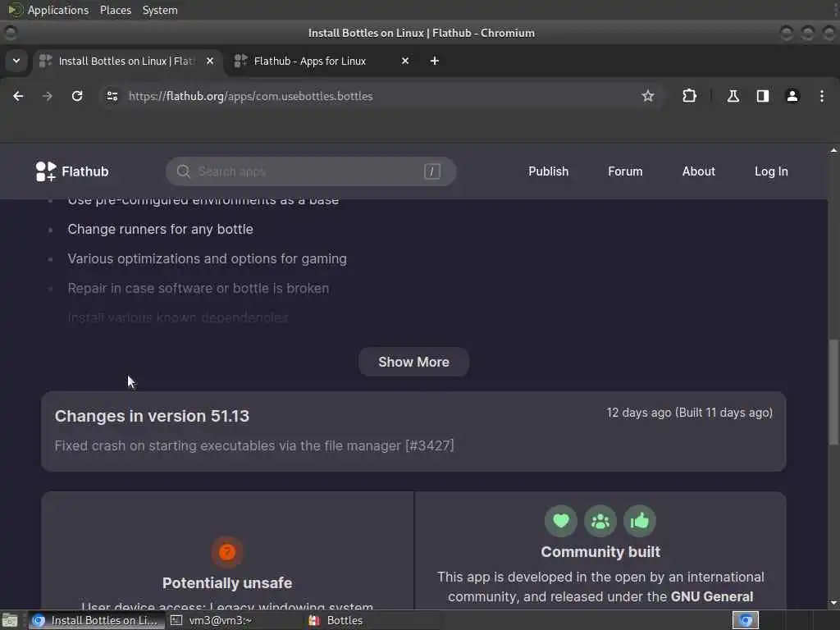Open the About page link
Viewport: 840px width, 630px height.
click(x=698, y=171)
